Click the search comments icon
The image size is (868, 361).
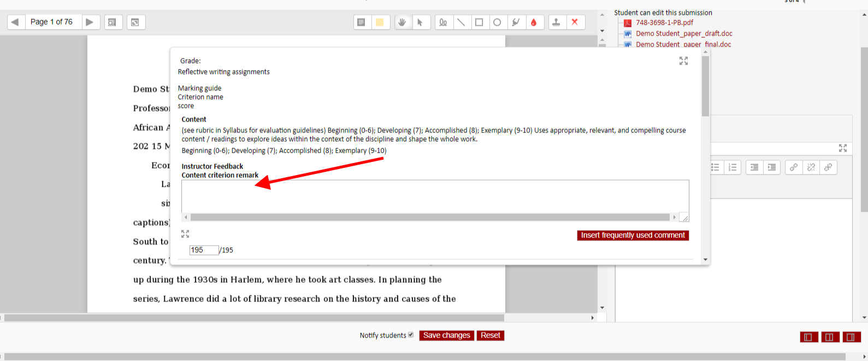click(112, 22)
